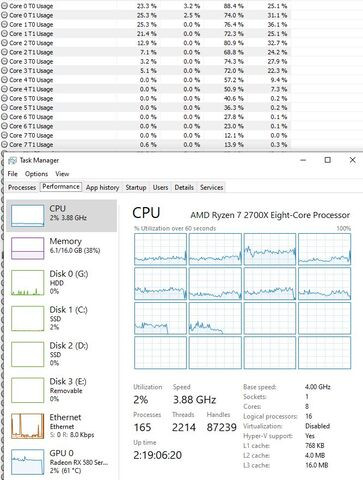
Task: Open the File menu
Action: coord(13,174)
